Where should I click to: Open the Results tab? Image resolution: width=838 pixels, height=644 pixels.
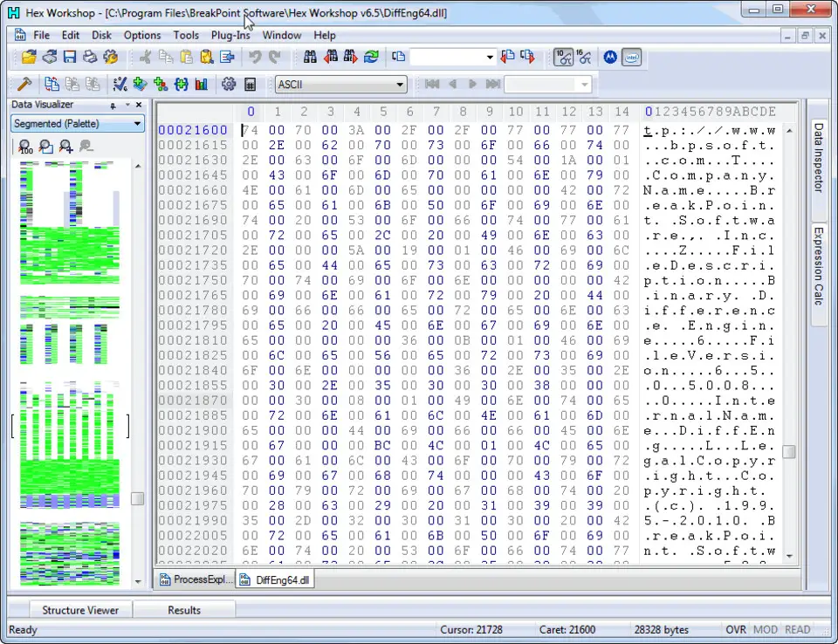pyautogui.click(x=184, y=610)
